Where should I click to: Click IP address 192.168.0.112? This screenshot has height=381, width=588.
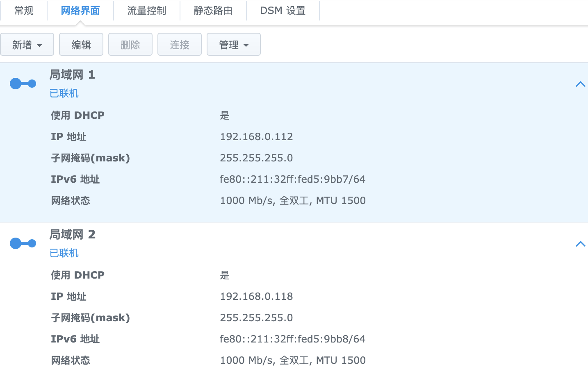[x=256, y=137]
